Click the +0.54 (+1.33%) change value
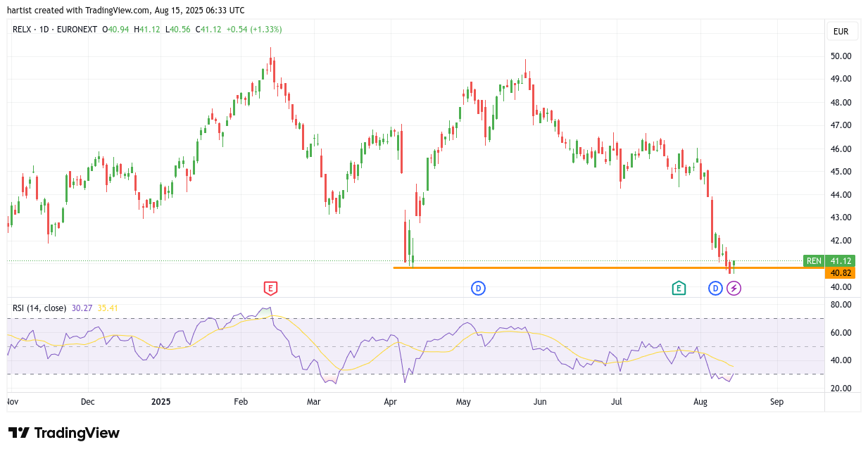 pyautogui.click(x=254, y=30)
